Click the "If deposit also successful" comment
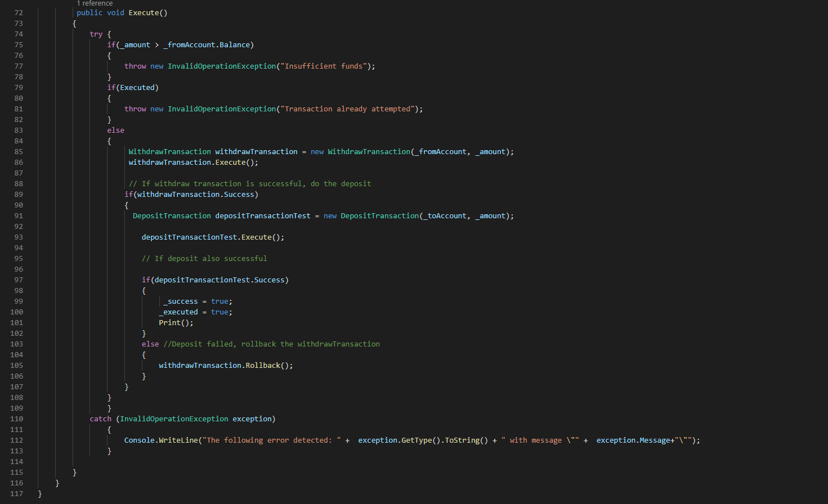Viewport: 828px width, 504px height. coord(204,258)
